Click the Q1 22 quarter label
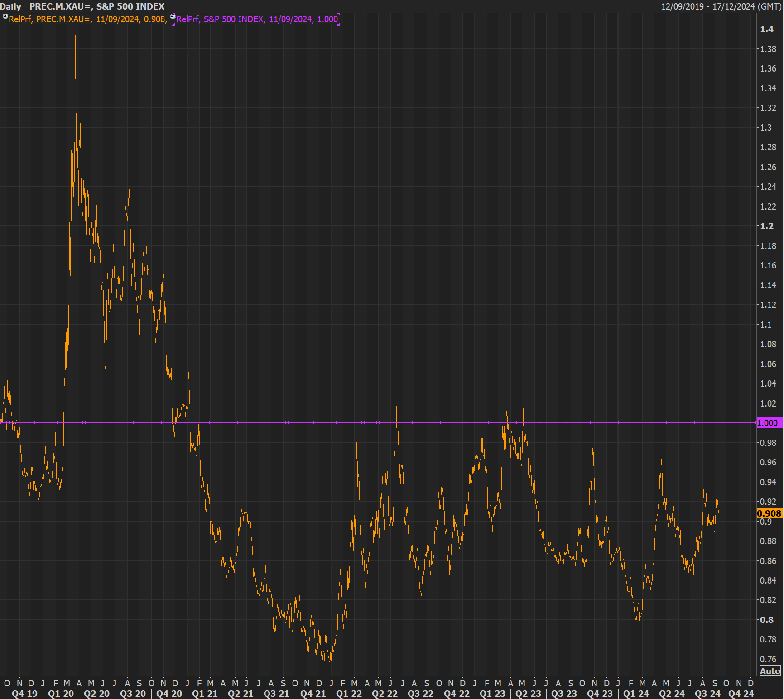This screenshot has width=784, height=699. (349, 694)
